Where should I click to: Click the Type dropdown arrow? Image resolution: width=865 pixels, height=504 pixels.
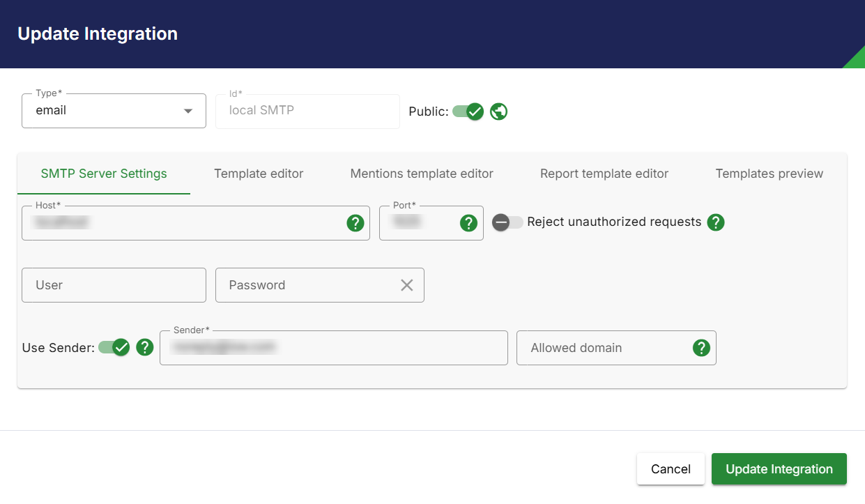[x=187, y=111]
